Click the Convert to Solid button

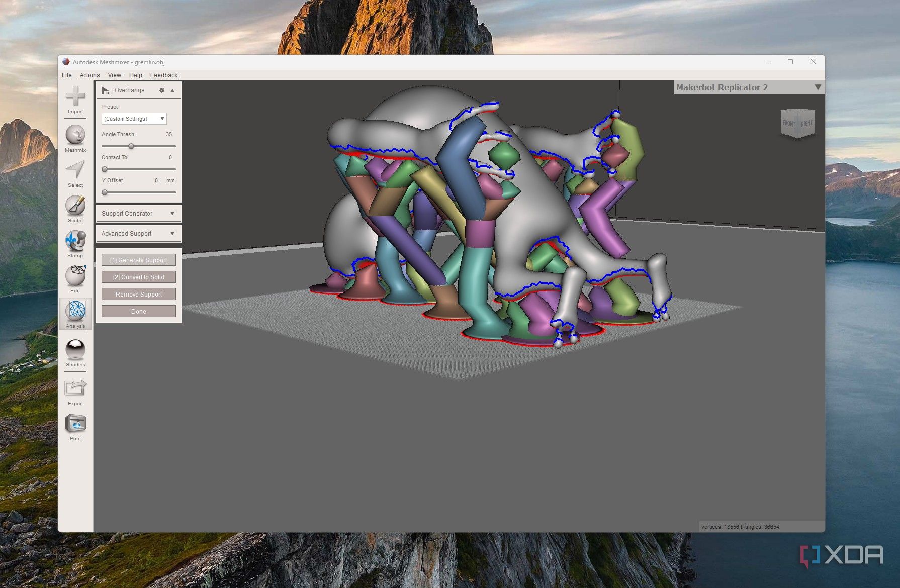click(139, 277)
